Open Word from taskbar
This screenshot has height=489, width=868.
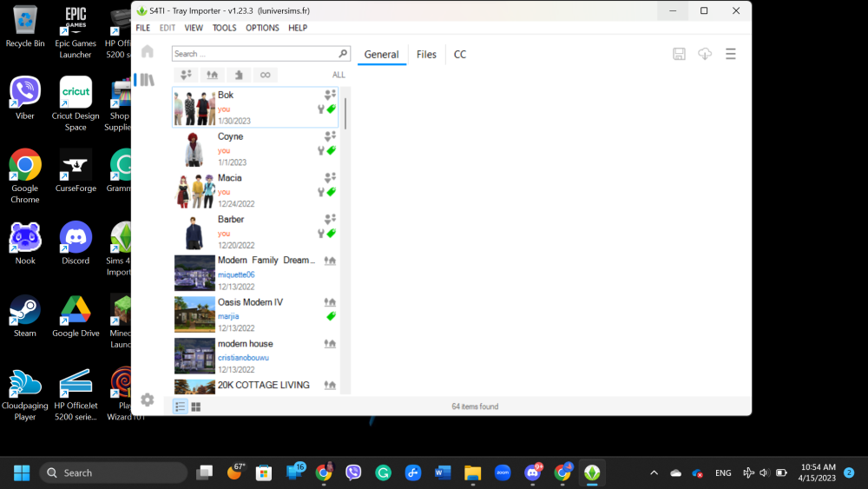click(x=443, y=473)
